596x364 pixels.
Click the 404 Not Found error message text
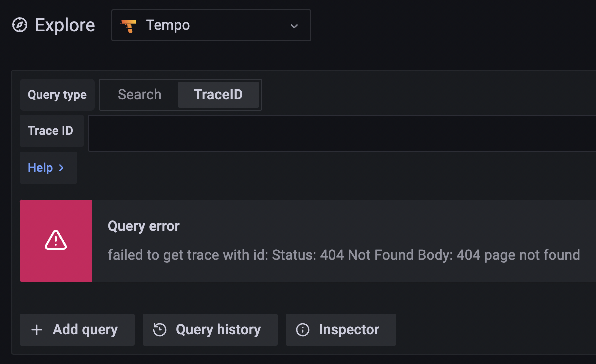point(343,255)
